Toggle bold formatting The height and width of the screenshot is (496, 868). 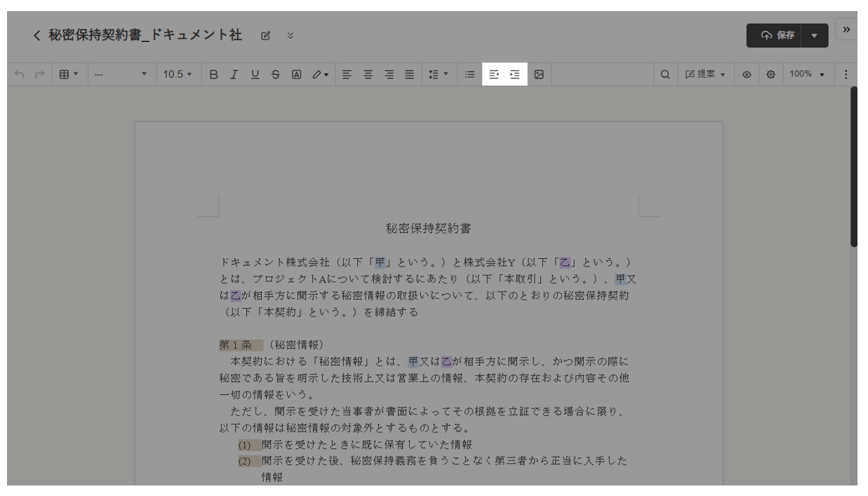tap(214, 74)
